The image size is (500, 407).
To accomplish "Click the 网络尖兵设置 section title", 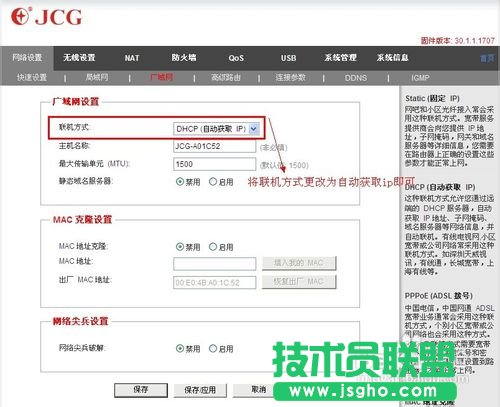I will 80,321.
